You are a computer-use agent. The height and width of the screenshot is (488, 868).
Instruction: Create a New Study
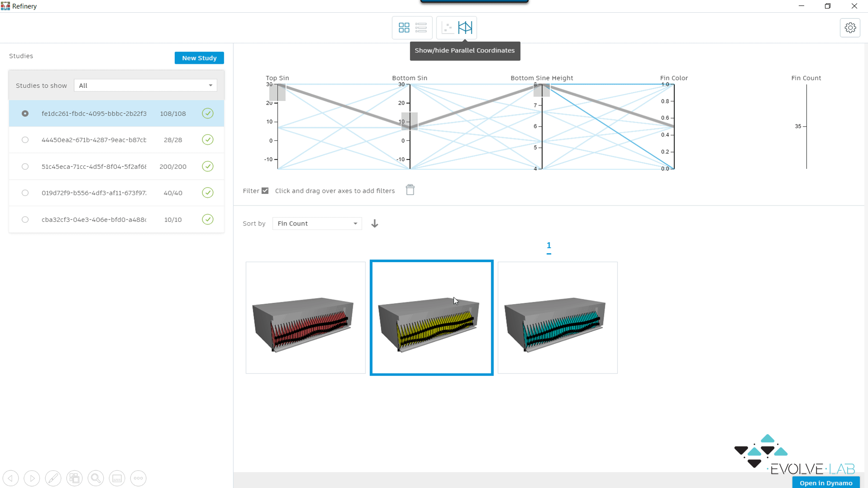199,57
